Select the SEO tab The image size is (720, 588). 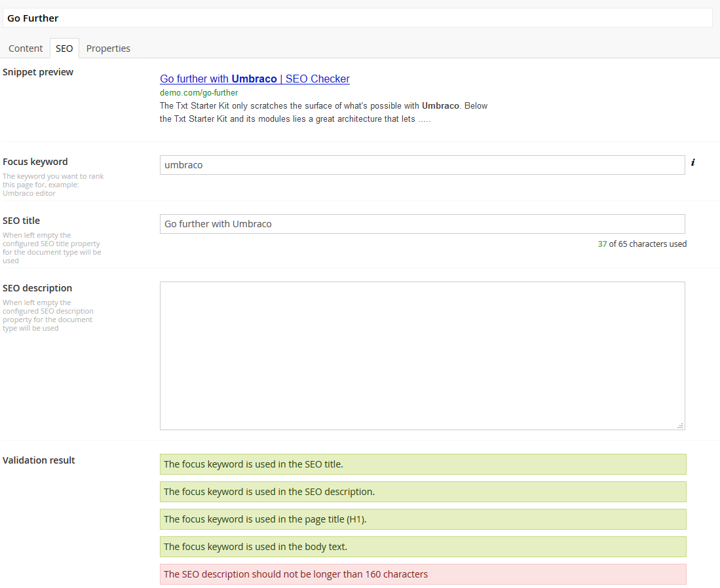[x=64, y=48]
